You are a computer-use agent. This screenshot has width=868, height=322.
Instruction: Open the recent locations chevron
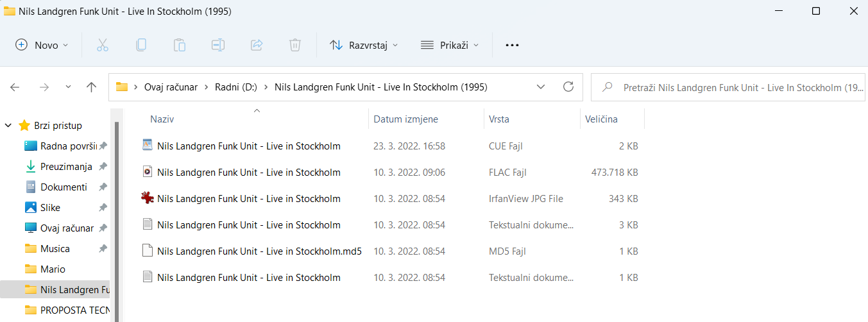[69, 87]
